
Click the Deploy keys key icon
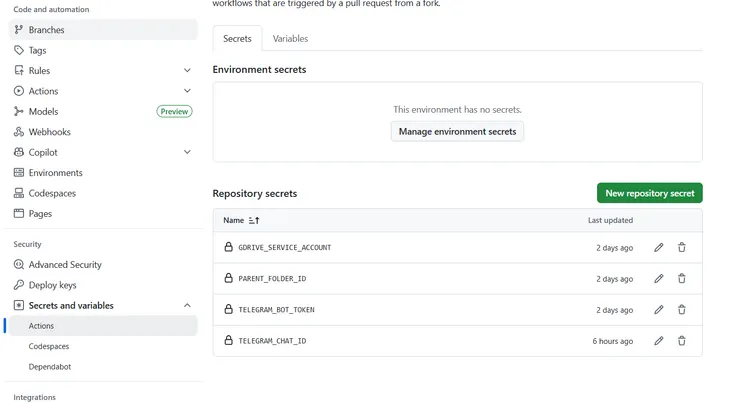(x=19, y=285)
